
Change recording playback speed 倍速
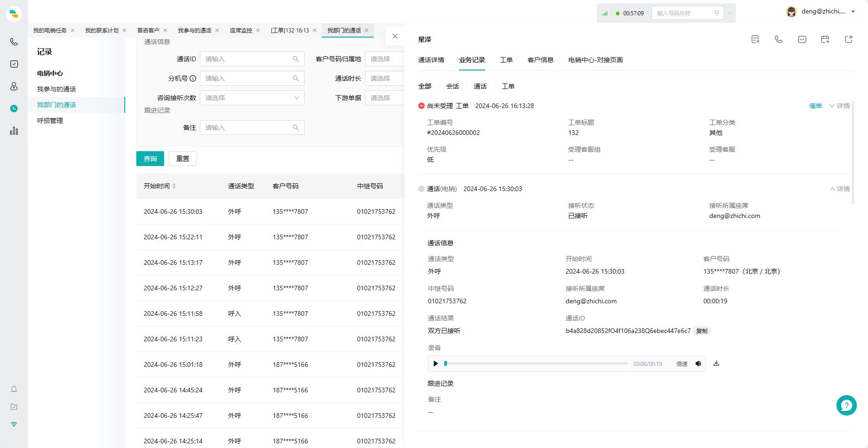[682, 364]
